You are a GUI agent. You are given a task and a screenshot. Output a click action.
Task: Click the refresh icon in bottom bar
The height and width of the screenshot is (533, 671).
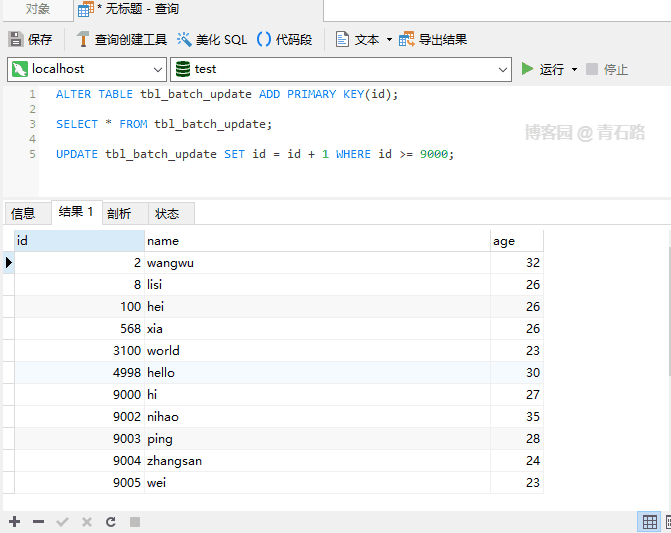pos(111,522)
